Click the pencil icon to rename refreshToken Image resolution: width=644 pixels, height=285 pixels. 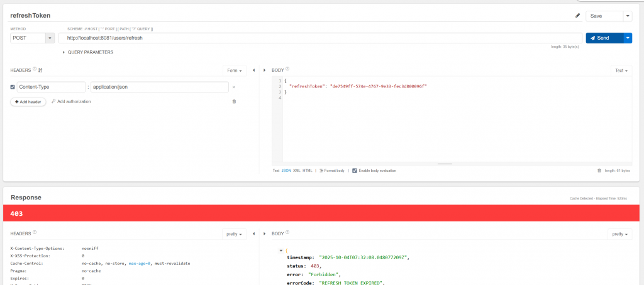577,16
